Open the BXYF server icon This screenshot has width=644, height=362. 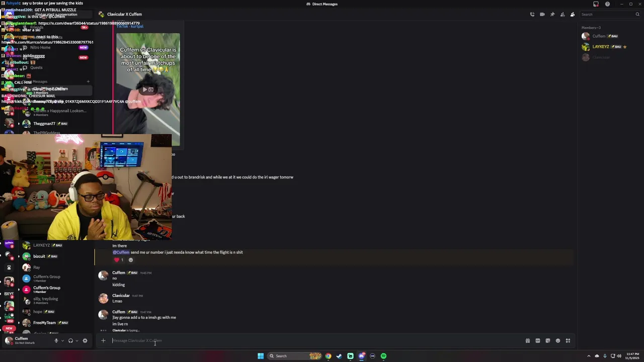[9, 294]
